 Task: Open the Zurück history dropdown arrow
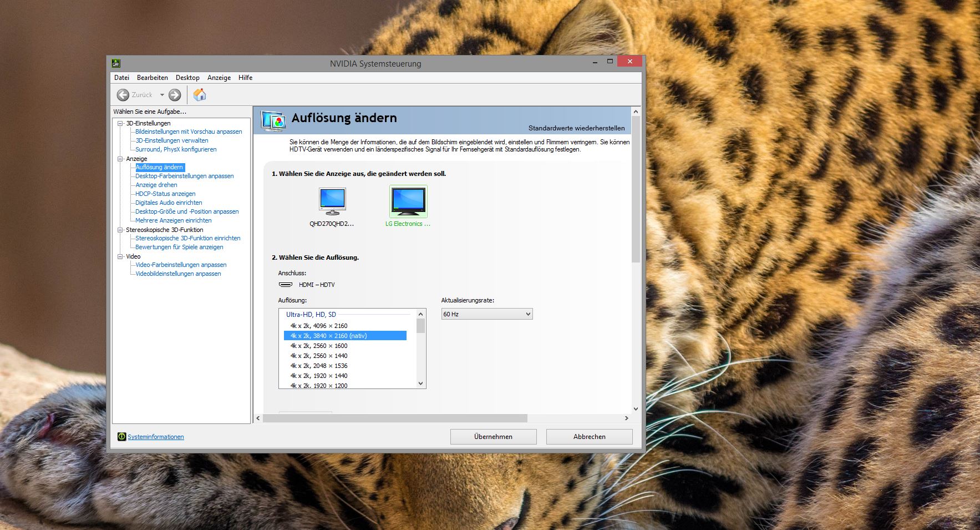[x=162, y=95]
